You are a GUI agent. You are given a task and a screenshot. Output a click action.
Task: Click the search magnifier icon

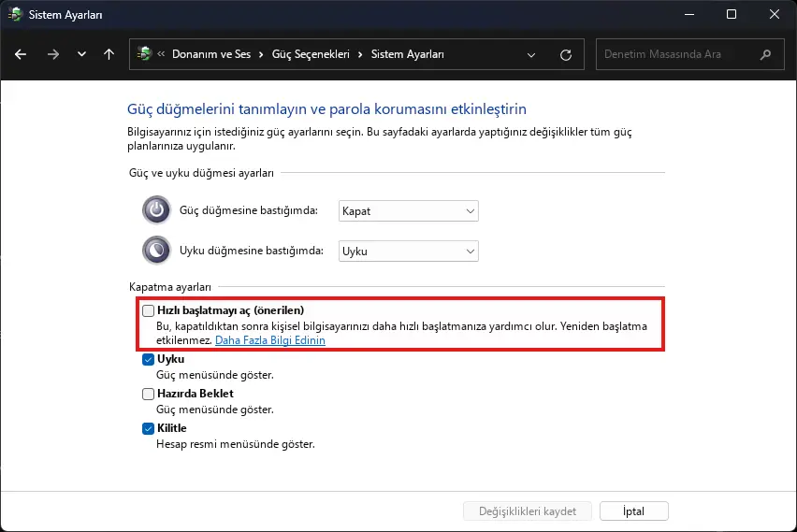765,54
